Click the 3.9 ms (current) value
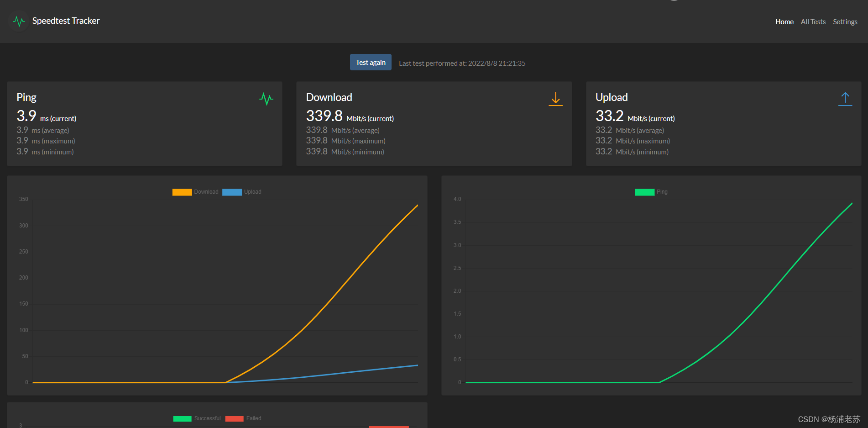Viewport: 868px width, 428px height. tap(47, 116)
